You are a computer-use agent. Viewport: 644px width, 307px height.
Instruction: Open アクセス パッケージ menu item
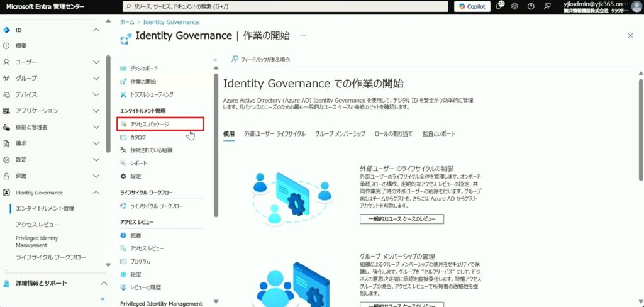160,124
